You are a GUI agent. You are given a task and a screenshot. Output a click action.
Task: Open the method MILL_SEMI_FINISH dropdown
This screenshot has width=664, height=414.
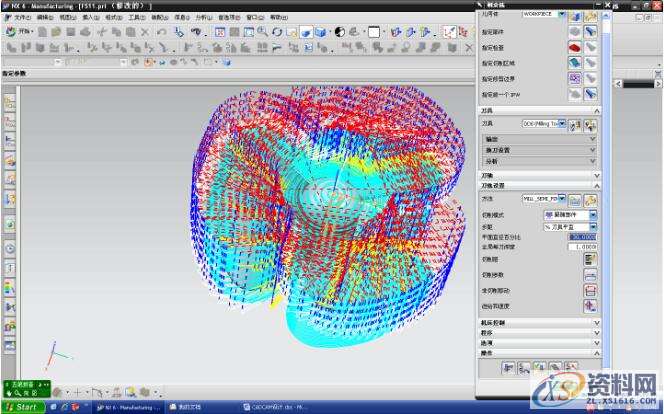click(x=562, y=199)
